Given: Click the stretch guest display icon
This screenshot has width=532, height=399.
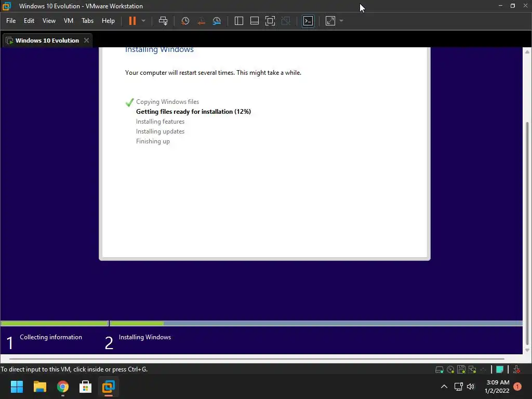Looking at the screenshot, I should click(x=330, y=21).
